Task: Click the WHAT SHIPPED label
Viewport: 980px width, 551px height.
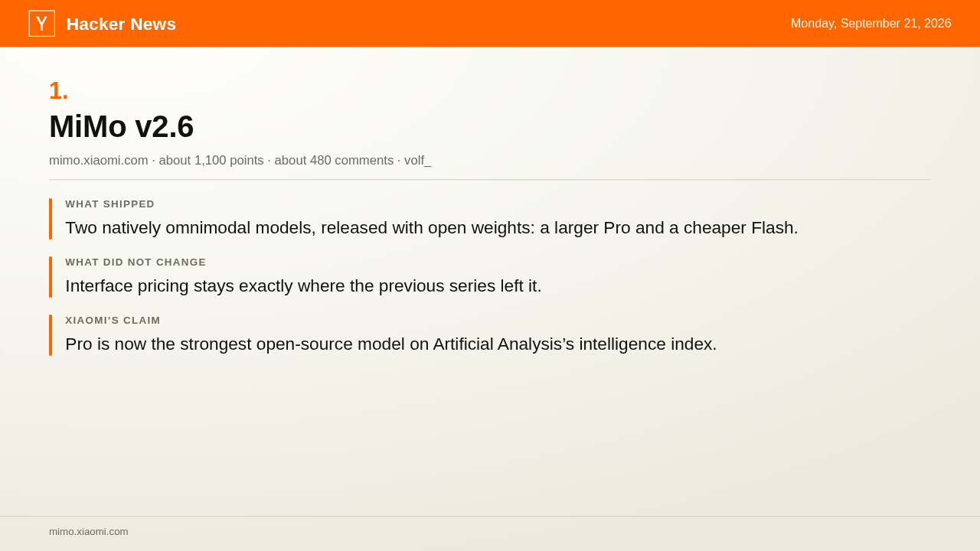Action: pyautogui.click(x=110, y=204)
